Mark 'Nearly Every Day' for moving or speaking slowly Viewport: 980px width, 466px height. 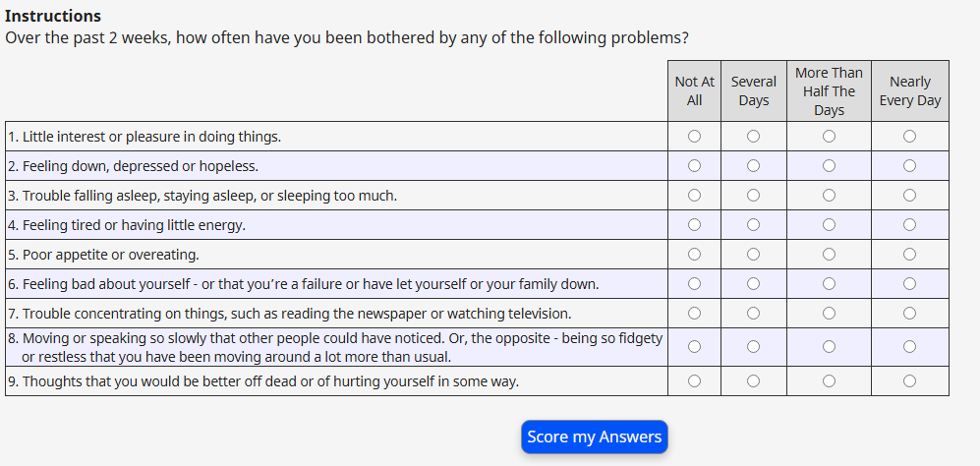[x=909, y=346]
